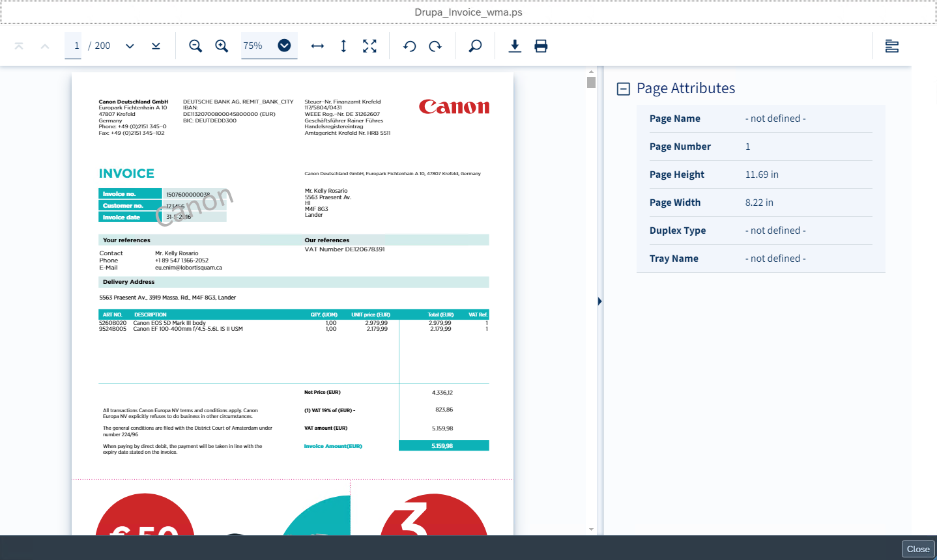Screen dimensions: 937x560
Task: Click the Canon EOS 5D Mark III row
Action: point(293,323)
